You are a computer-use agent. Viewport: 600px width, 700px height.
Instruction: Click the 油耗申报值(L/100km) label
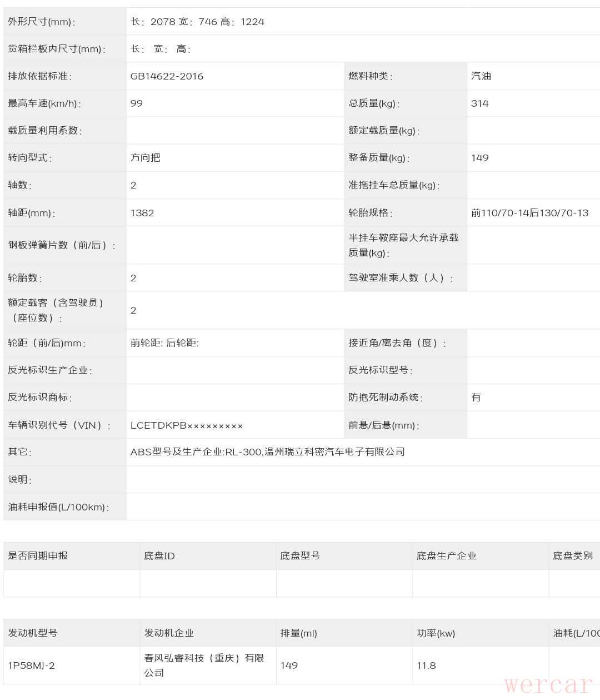coord(58,507)
